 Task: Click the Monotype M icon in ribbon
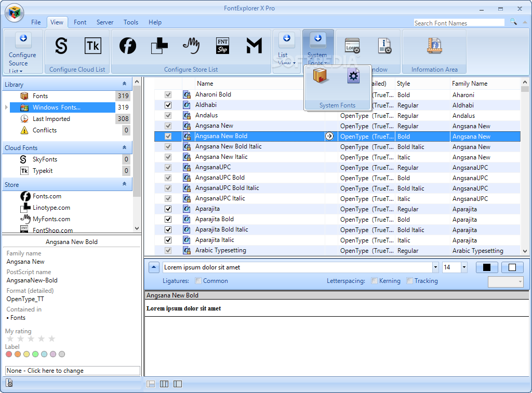pos(254,46)
